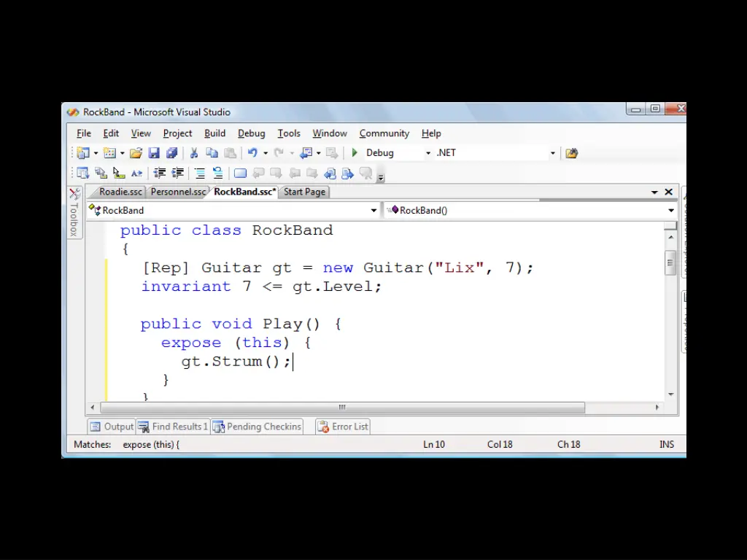The width and height of the screenshot is (747, 560).
Task: Expand the RockBand class dropdown
Action: click(374, 211)
